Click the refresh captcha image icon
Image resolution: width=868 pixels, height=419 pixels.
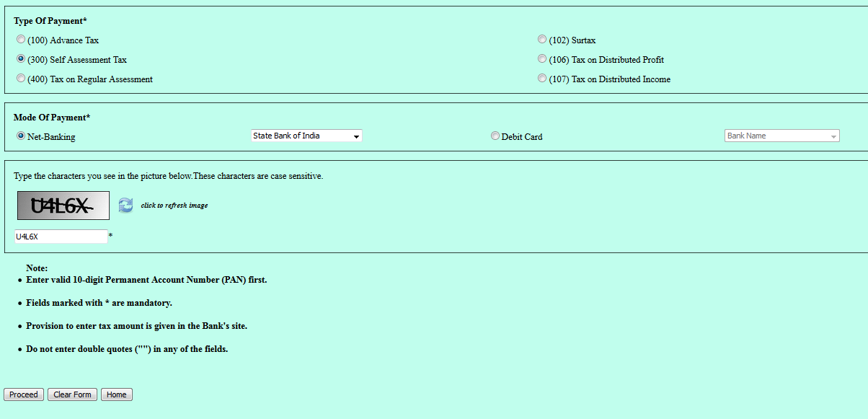point(125,206)
